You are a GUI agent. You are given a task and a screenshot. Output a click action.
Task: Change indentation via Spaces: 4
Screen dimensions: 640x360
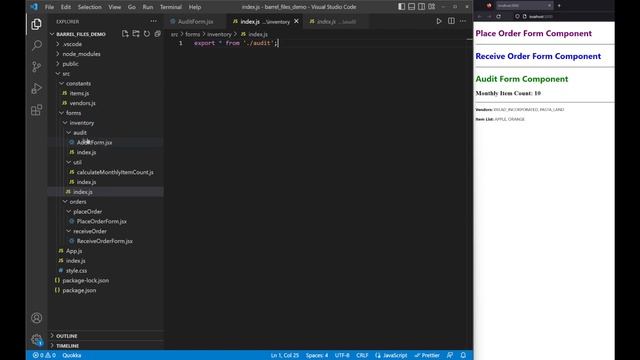coord(317,356)
